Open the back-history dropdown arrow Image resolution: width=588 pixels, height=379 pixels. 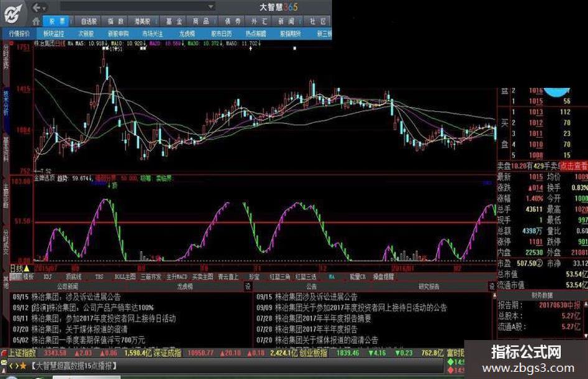(45, 7)
